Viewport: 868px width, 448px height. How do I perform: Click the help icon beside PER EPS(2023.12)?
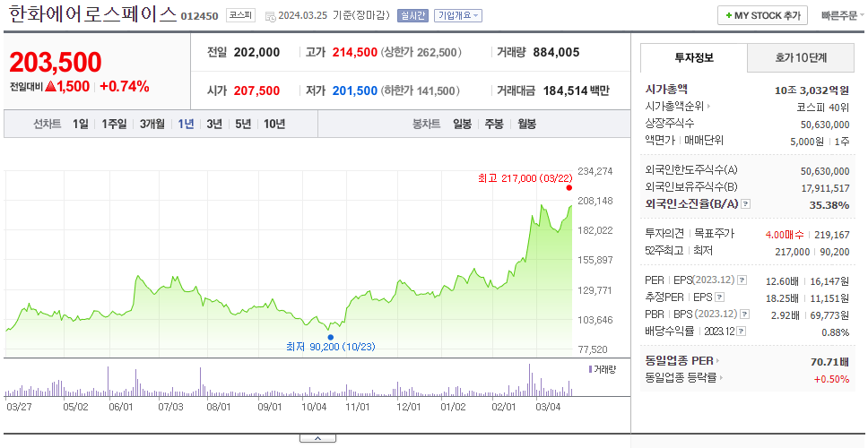pos(742,280)
